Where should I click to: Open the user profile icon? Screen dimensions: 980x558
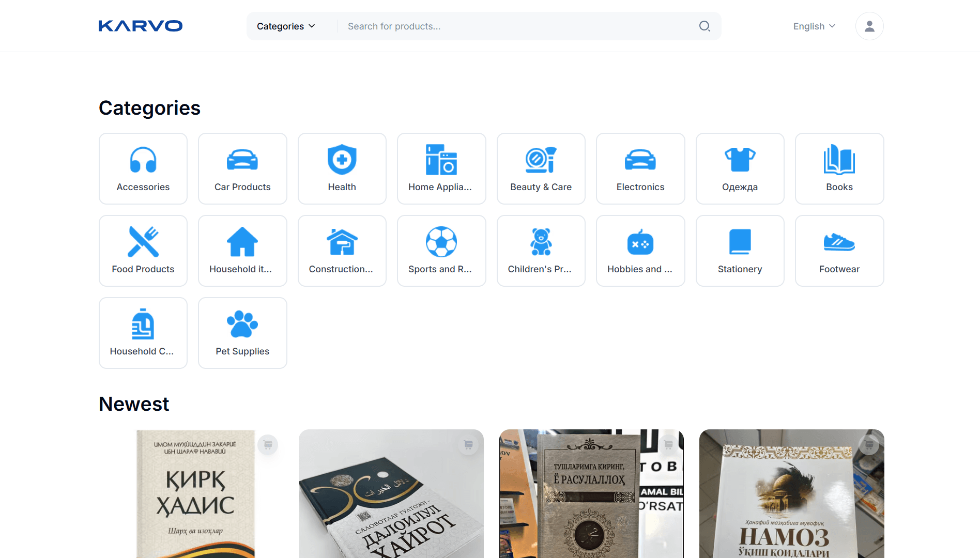(869, 26)
